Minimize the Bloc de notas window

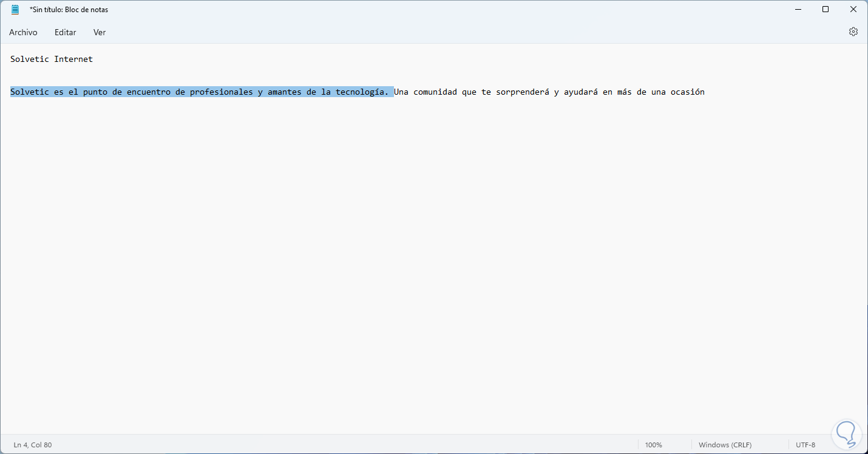[x=798, y=9]
